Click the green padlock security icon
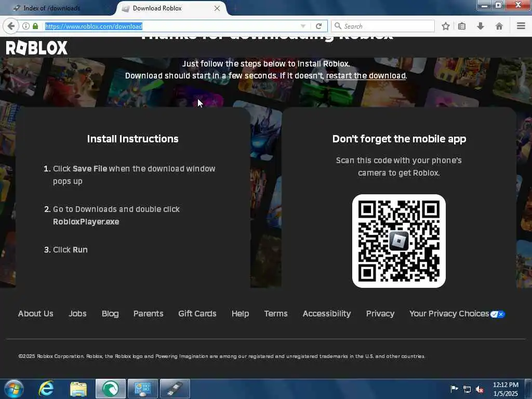 [35, 26]
